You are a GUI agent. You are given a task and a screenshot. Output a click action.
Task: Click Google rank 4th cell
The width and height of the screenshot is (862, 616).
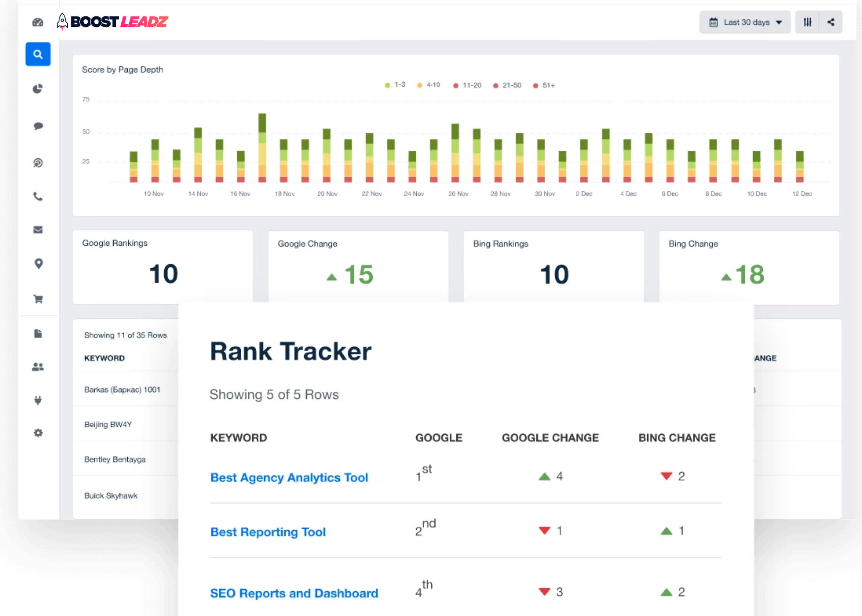[424, 589]
